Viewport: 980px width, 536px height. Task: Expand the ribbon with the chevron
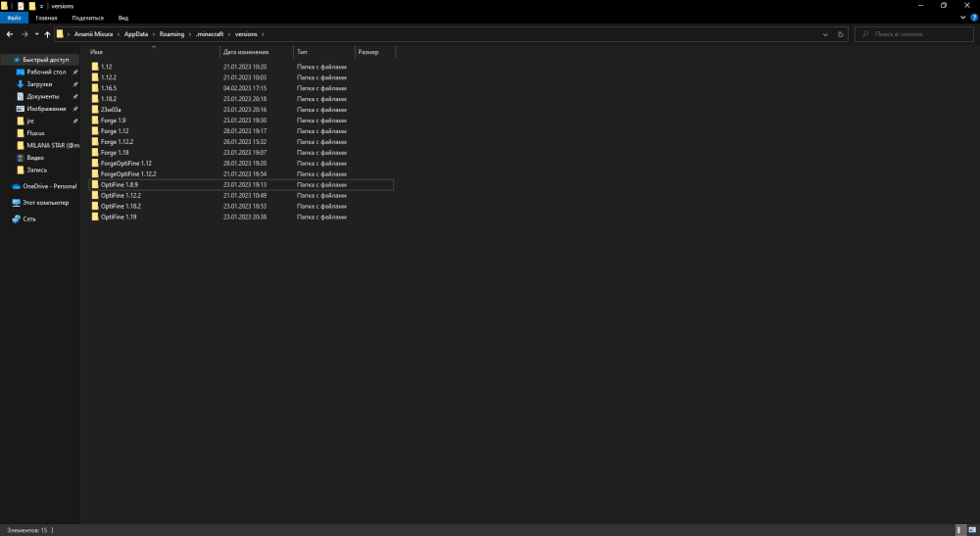click(962, 18)
